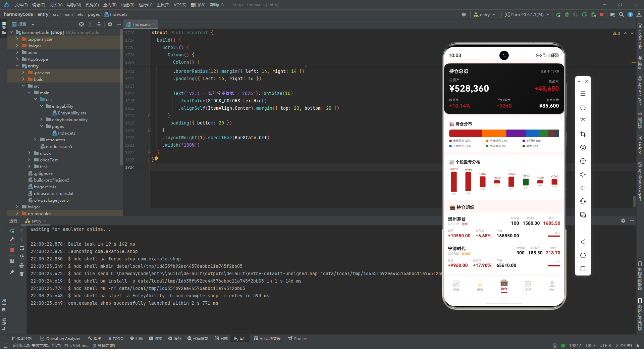The width and height of the screenshot is (644, 349).
Task: Open the 版本控制 tool window
Action: pyautogui.click(x=21, y=339)
